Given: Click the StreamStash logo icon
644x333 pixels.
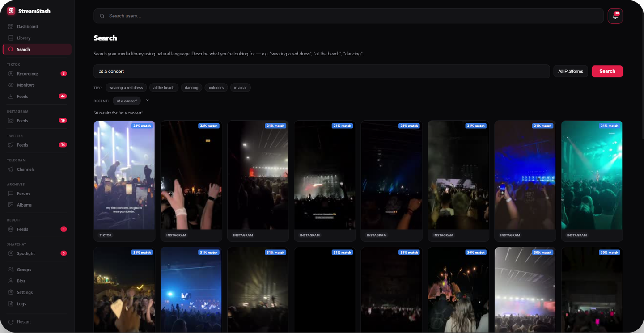Looking at the screenshot, I should pos(11,11).
